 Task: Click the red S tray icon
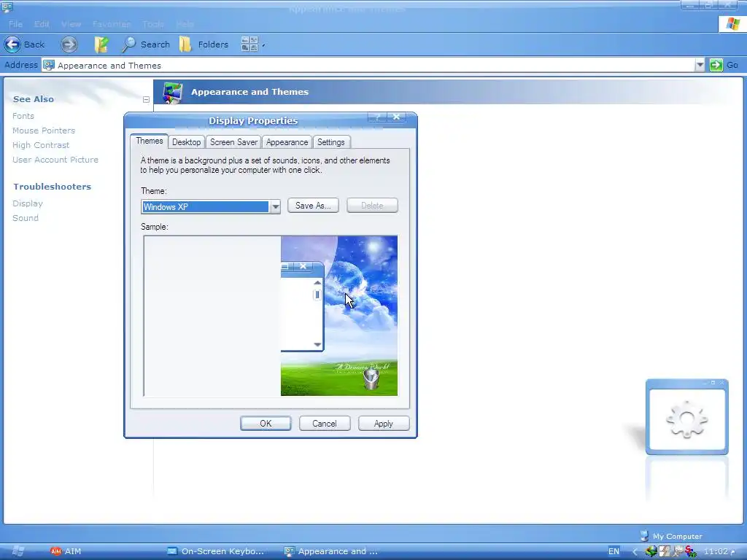pos(690,551)
